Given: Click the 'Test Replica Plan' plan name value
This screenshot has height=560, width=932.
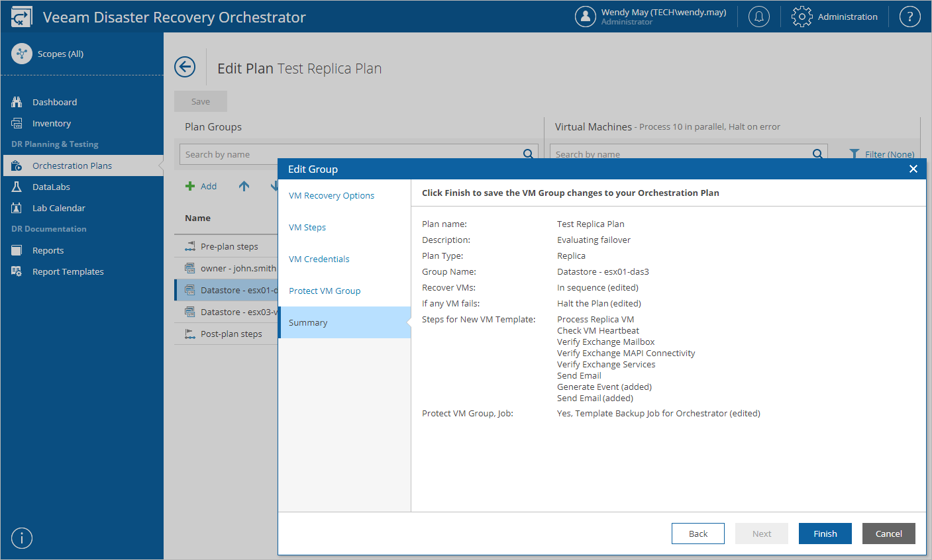Looking at the screenshot, I should tap(590, 224).
